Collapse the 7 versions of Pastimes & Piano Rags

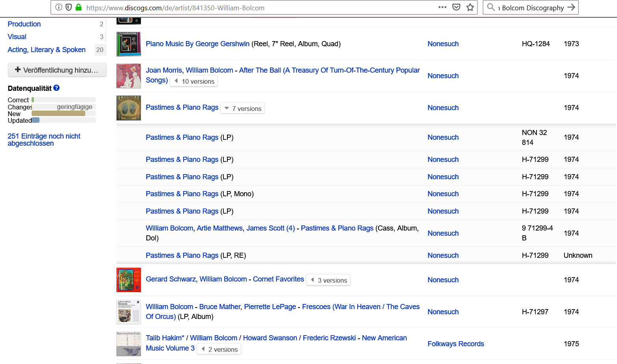point(242,109)
